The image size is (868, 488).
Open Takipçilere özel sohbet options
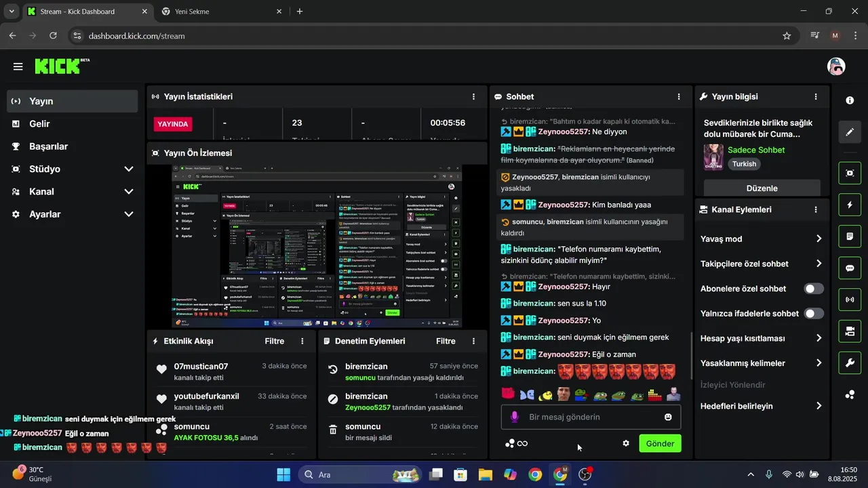[x=762, y=264]
